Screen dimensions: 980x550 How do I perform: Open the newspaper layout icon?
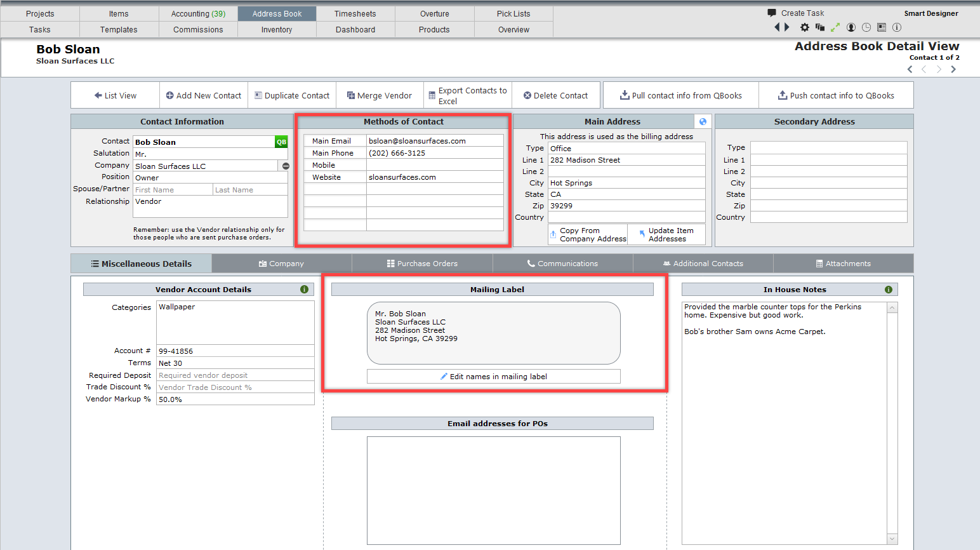coord(882,27)
